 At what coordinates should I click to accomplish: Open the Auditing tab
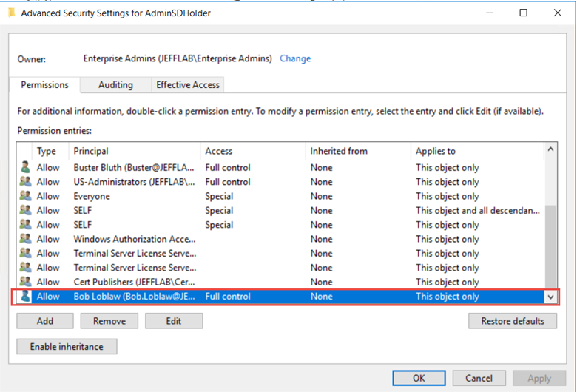(115, 85)
